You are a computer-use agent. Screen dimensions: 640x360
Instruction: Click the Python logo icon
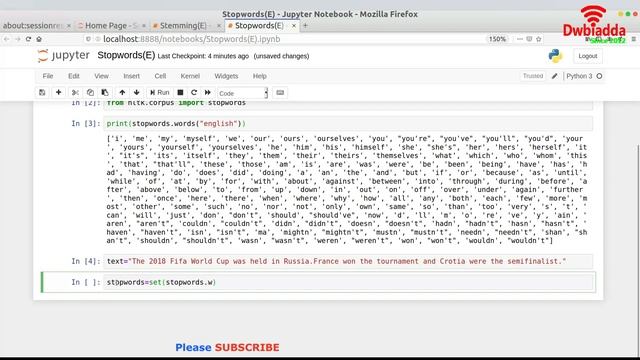click(555, 56)
